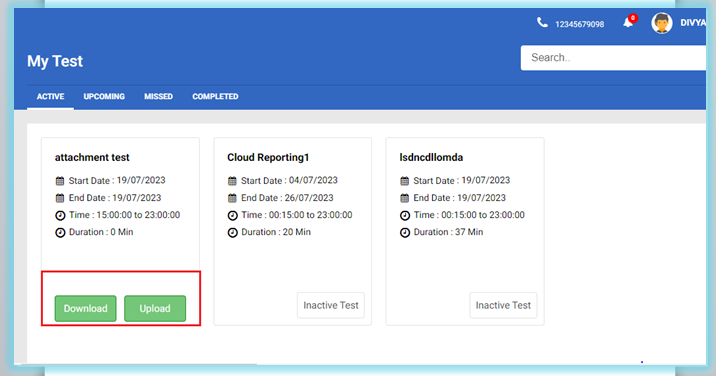Image resolution: width=716 pixels, height=376 pixels.
Task: Click End Date : 26/07/2023 text
Action: pos(287,198)
